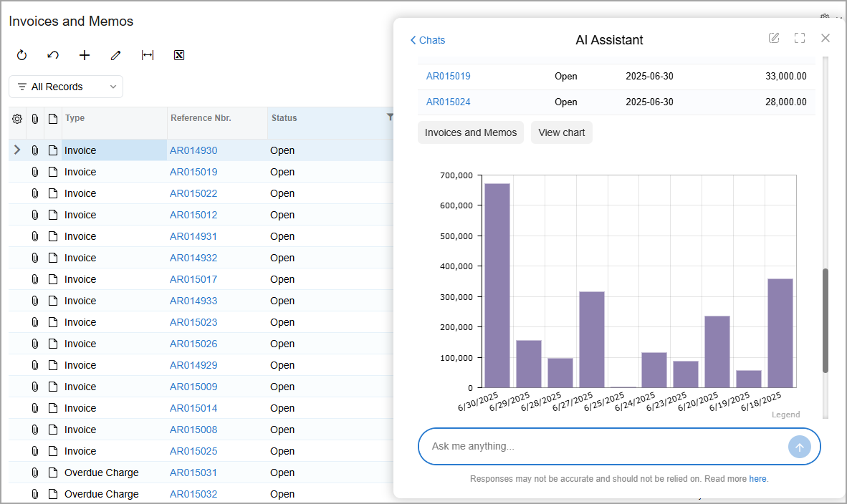
Task: Click the View chart button
Action: coord(562,132)
